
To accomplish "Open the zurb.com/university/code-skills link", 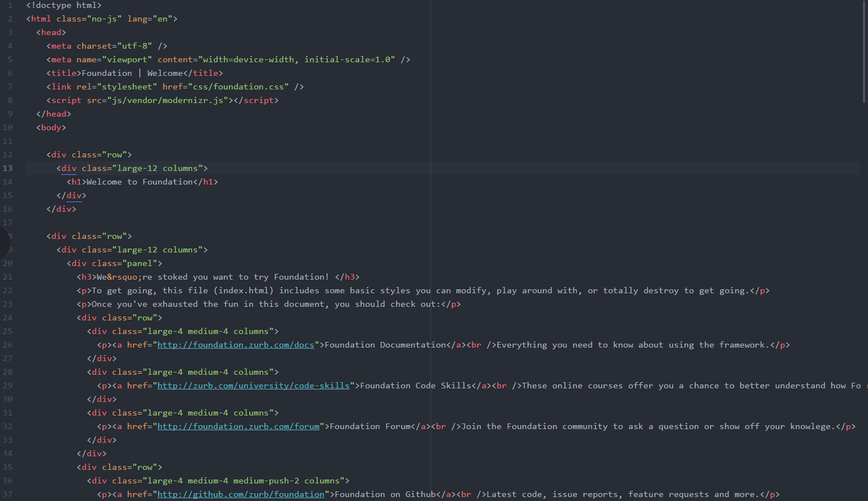I will point(253,385).
